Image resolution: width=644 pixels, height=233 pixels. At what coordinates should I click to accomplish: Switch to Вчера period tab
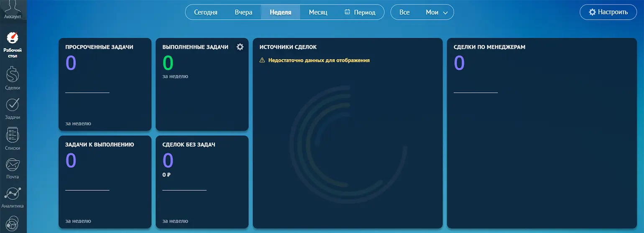click(243, 12)
